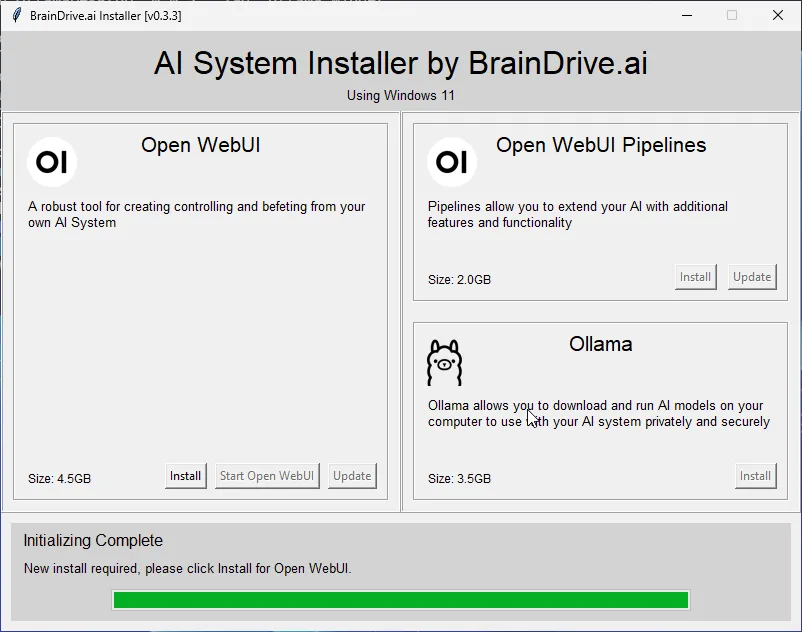This screenshot has width=802, height=632.
Task: Click Install button for Open WebUI Pipelines
Action: (x=695, y=277)
